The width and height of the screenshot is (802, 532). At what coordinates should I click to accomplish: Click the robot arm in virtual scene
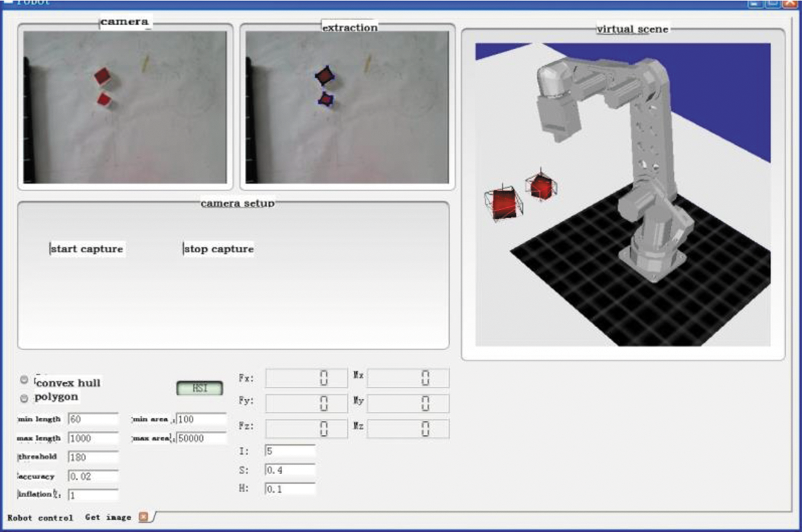click(647, 160)
